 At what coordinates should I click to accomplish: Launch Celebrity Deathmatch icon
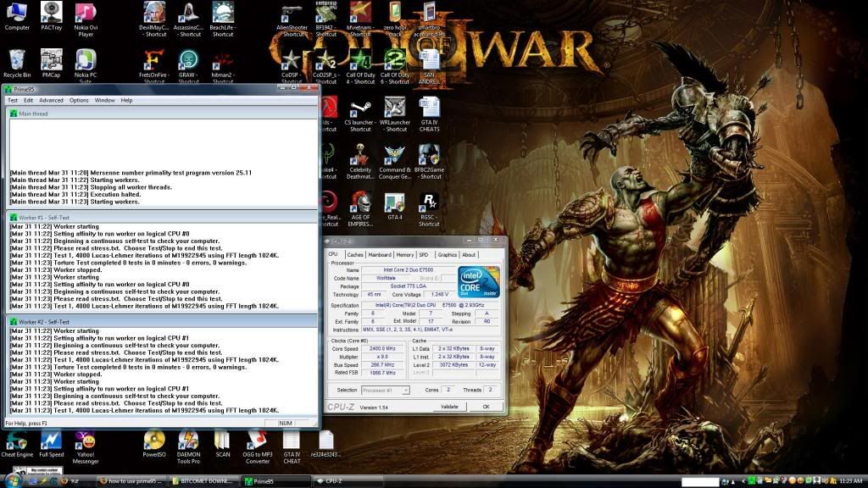tap(359, 162)
